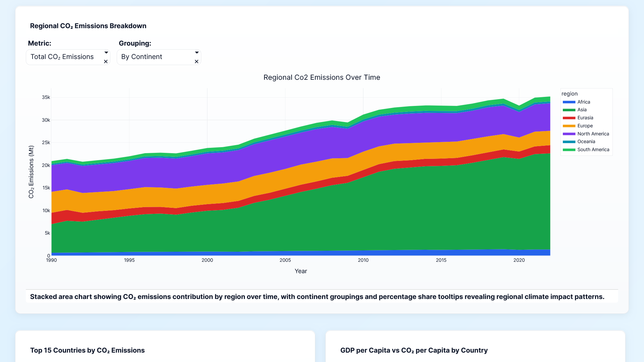This screenshot has width=644, height=362.
Task: Toggle Europe series in the legend
Action: click(585, 126)
